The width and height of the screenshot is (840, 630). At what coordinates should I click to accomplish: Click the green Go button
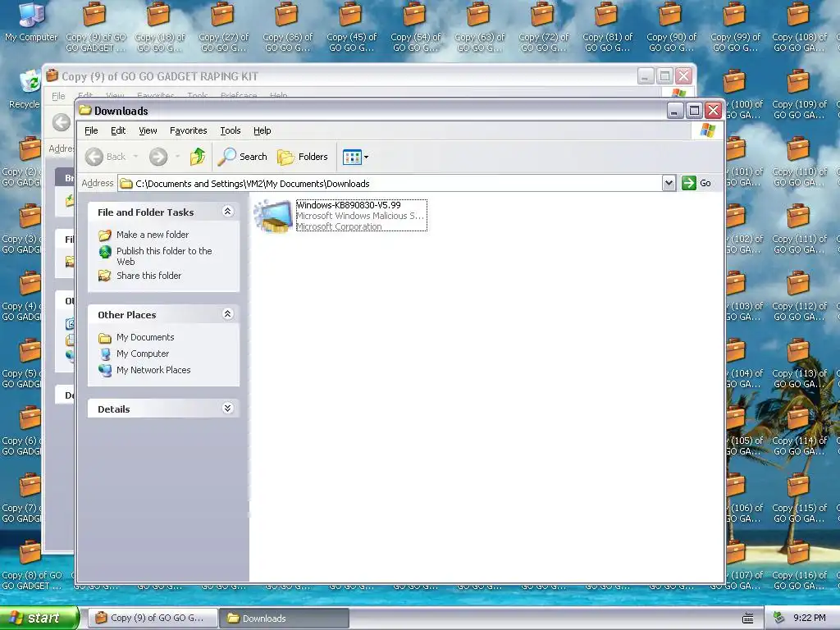[x=696, y=183]
